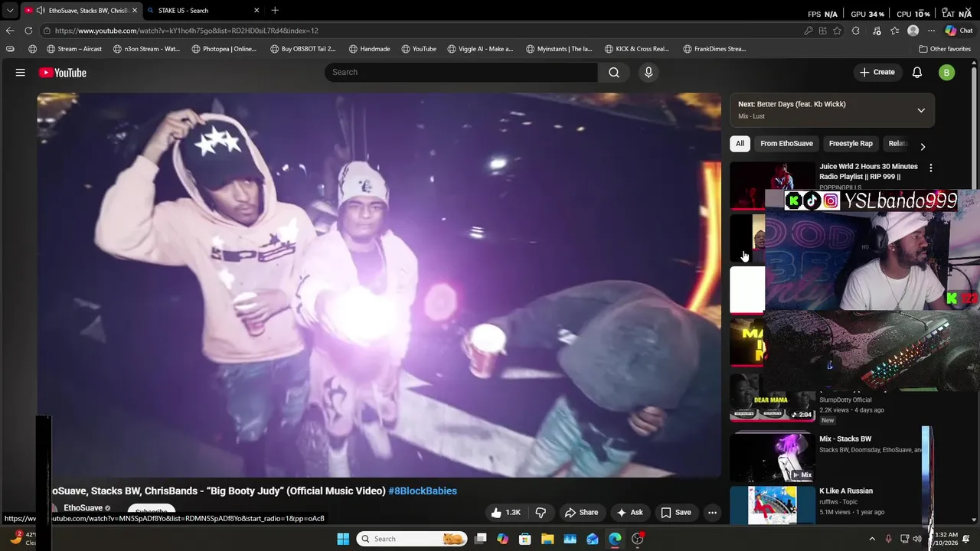Go back with the browser back arrow
980x551 pixels.
10,31
